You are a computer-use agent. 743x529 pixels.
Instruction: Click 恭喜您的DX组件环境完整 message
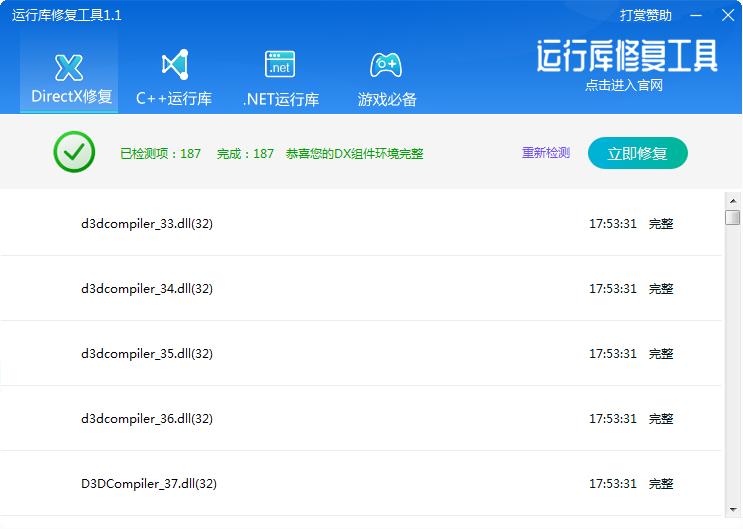tap(354, 154)
